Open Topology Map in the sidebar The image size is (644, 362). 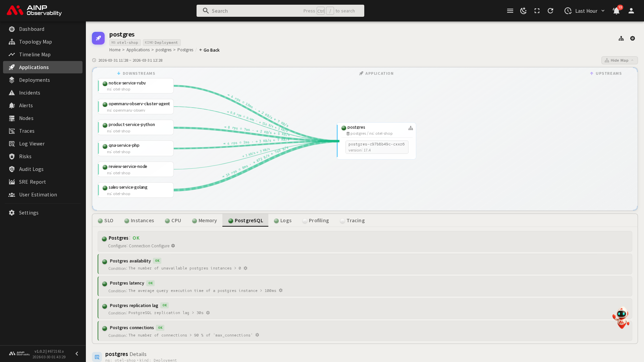(35, 42)
